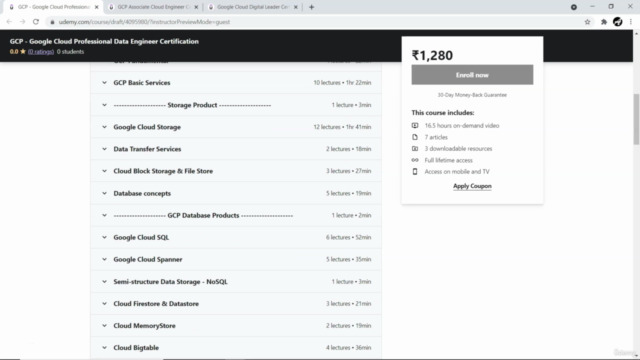
Task: Click the Data Transfer Services section title
Action: click(x=147, y=149)
